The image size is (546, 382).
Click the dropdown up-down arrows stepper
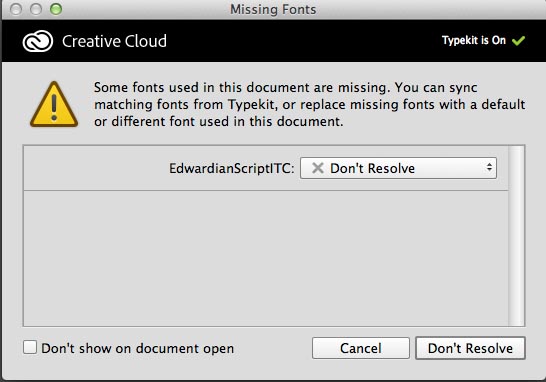(x=489, y=167)
